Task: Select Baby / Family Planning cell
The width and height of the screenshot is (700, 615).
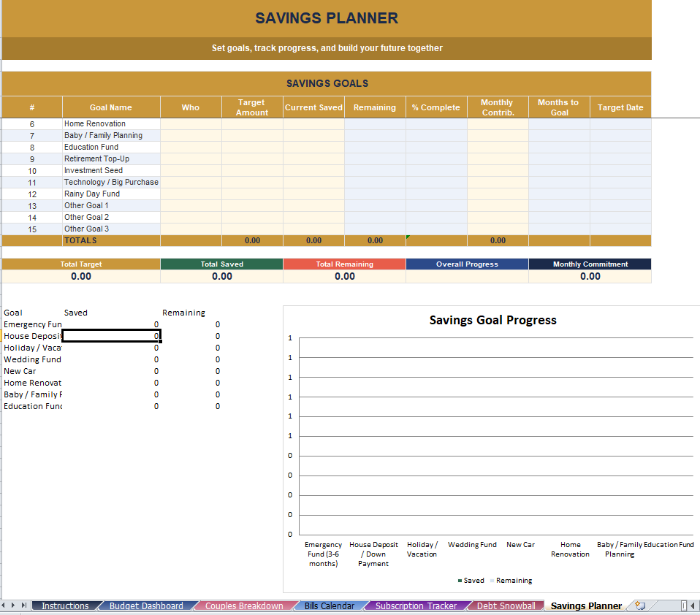Action: [111, 135]
